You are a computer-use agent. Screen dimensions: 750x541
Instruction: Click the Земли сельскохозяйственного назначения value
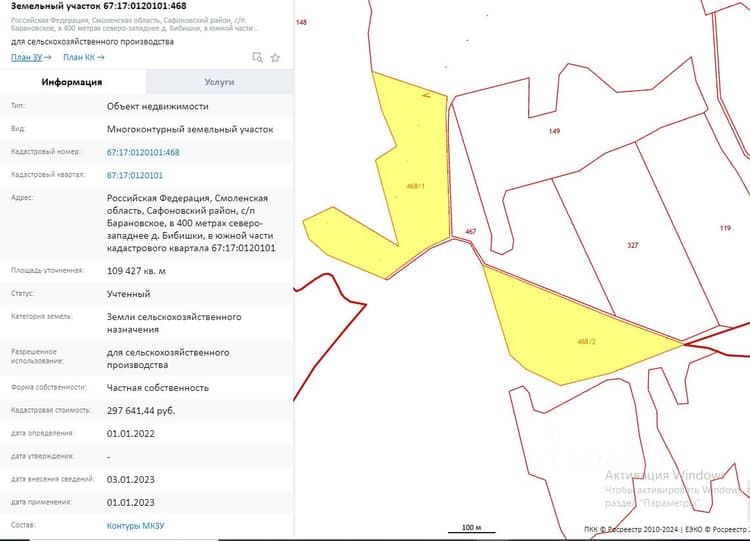[174, 323]
